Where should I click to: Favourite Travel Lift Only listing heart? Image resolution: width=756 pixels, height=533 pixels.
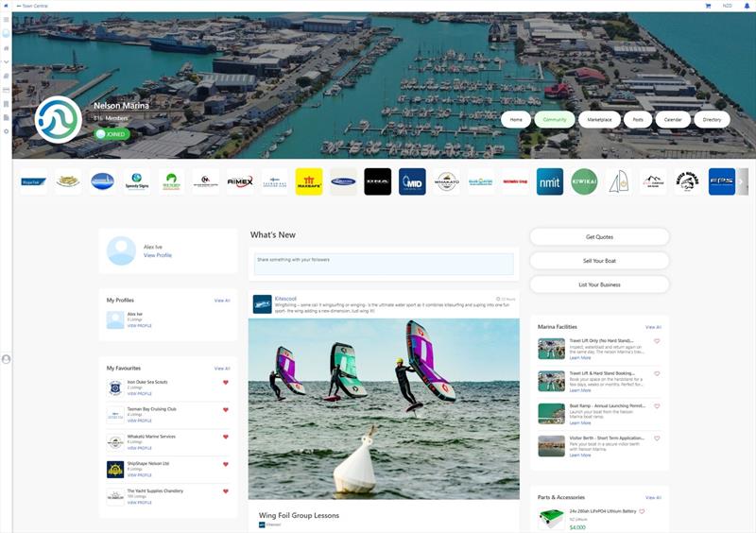[x=657, y=341]
